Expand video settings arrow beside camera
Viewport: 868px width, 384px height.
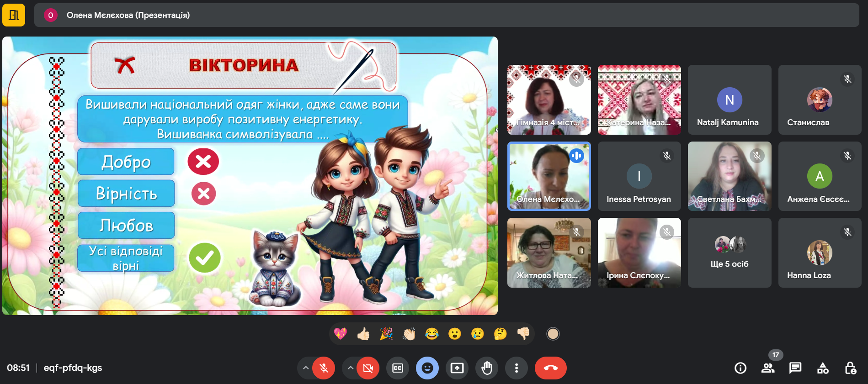pos(350,368)
